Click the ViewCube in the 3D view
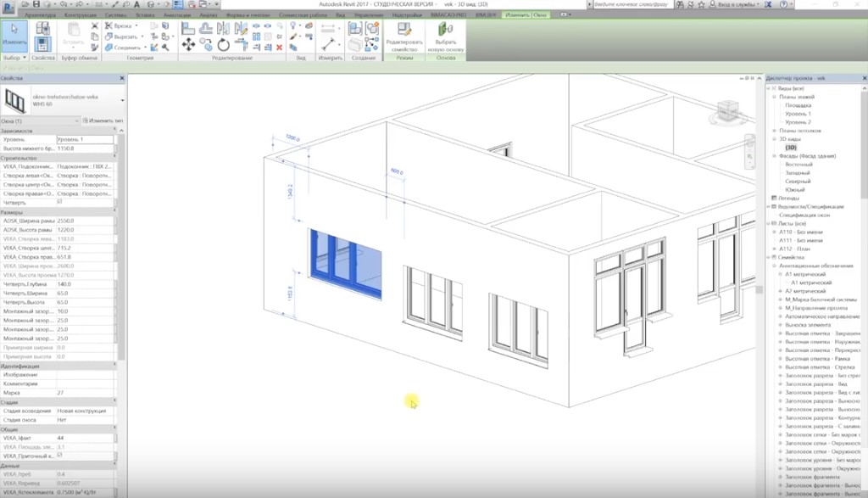The image size is (868, 498). point(726,111)
